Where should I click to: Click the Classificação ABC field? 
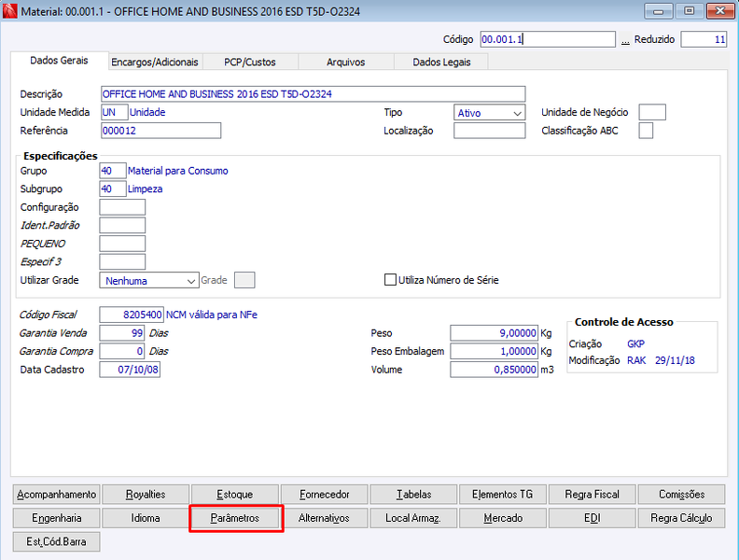click(x=646, y=131)
